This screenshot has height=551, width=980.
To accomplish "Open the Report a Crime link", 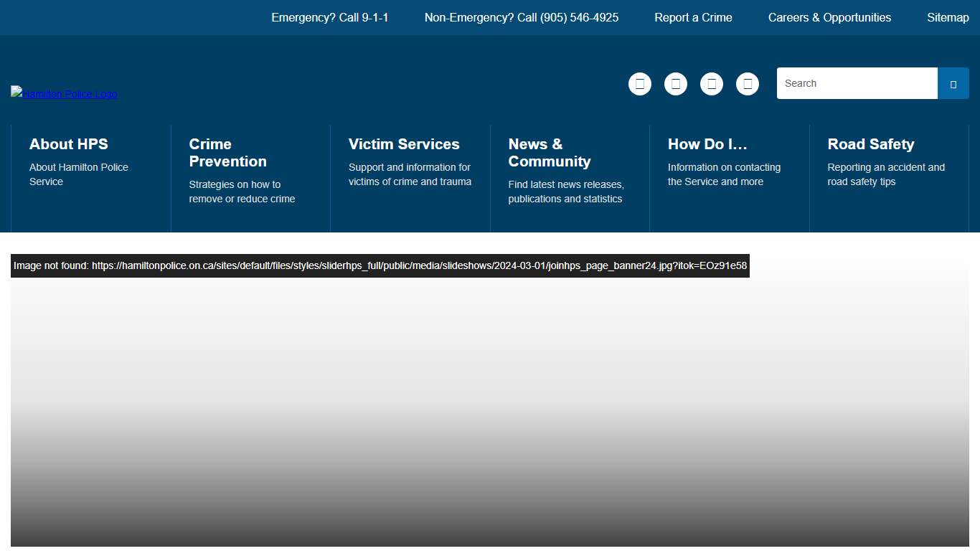I will (x=693, y=17).
